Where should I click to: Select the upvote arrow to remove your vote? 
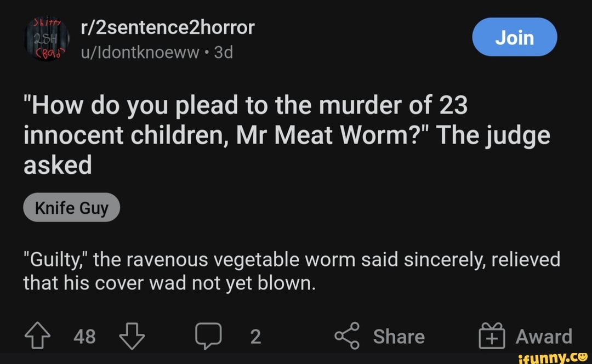click(x=37, y=335)
